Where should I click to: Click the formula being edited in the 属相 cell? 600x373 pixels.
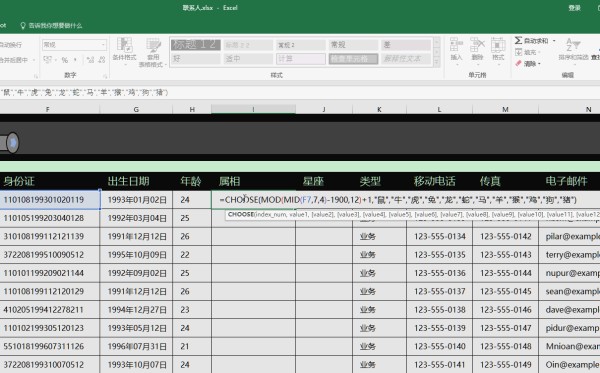(x=398, y=200)
